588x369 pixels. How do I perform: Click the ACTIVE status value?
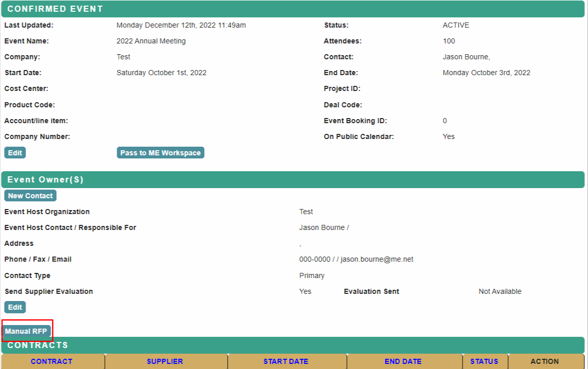click(455, 25)
